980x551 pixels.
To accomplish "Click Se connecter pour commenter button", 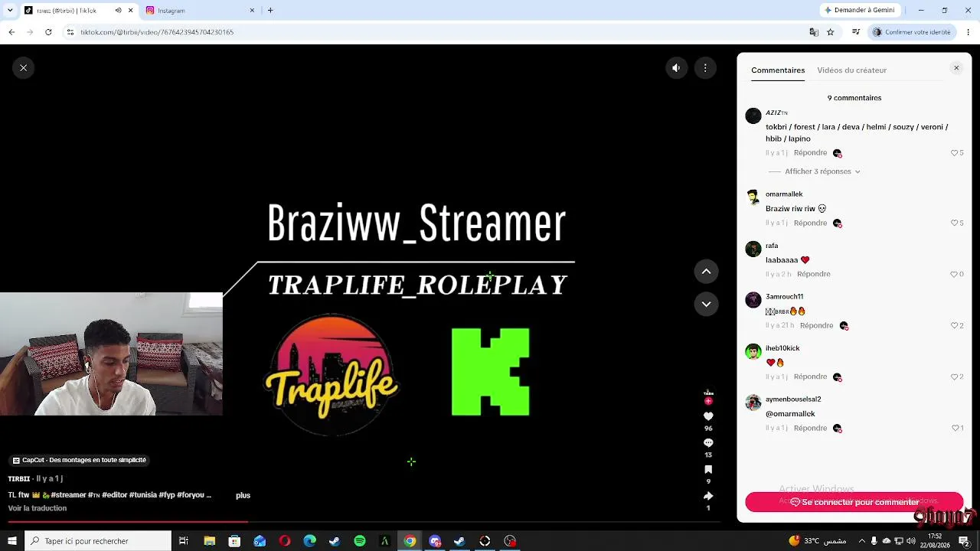I will [x=854, y=502].
